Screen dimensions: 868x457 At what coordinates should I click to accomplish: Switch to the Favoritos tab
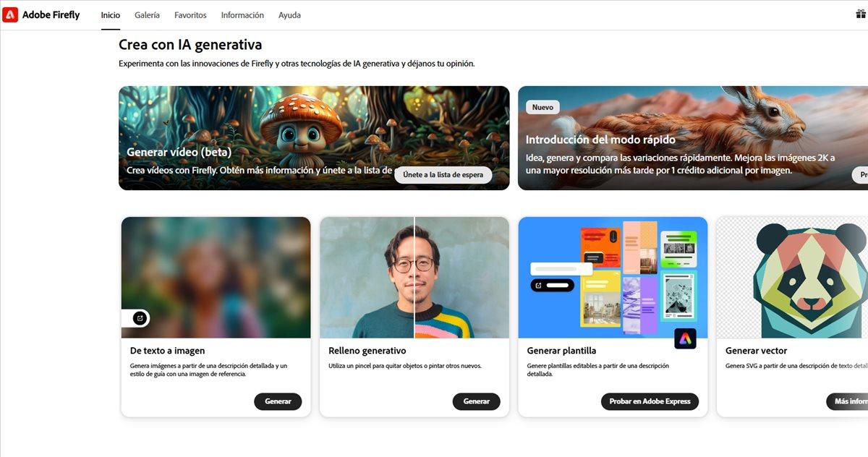pos(190,15)
